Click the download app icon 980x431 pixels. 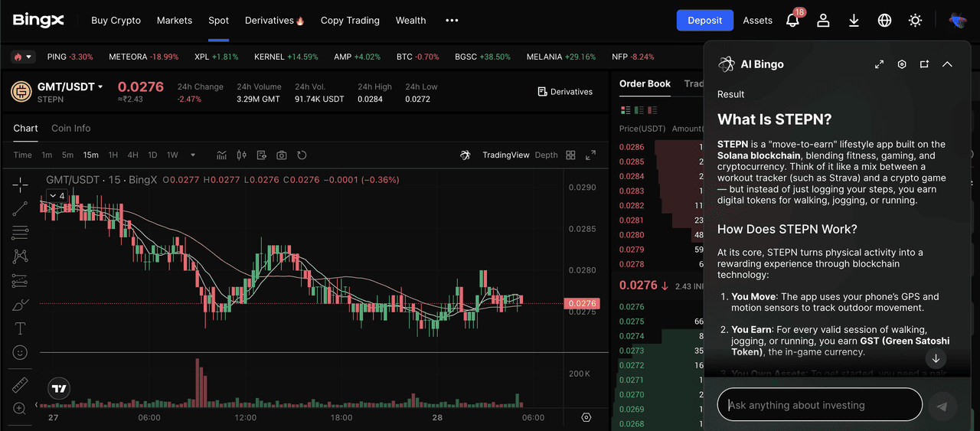point(854,21)
